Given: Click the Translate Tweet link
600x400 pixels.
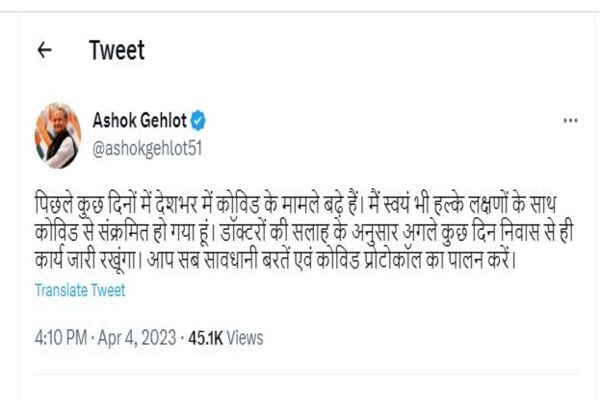Looking at the screenshot, I should point(80,291).
